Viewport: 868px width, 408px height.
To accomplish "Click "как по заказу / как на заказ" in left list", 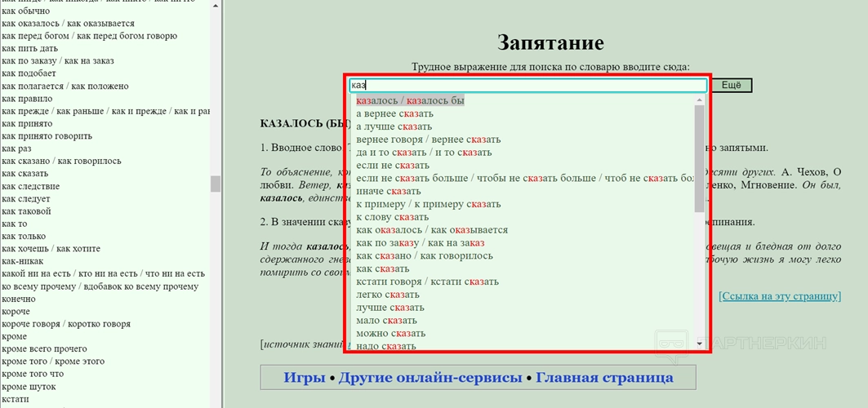I will 58,61.
